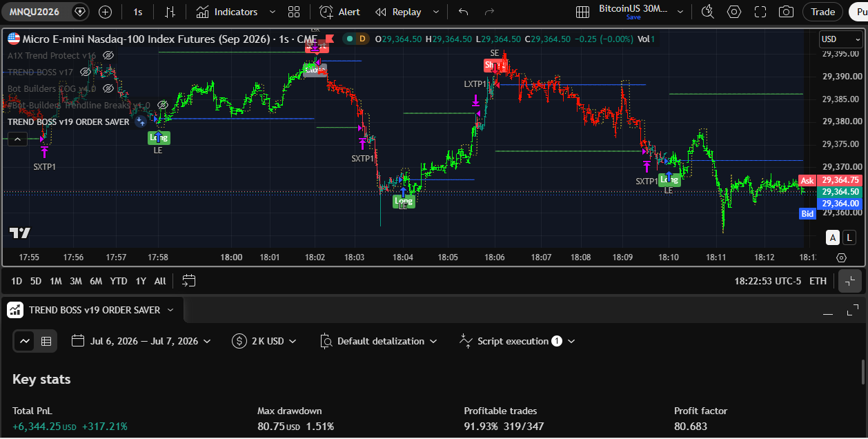Toggle visibility of A1X Trend Protect v16
Viewport: 868px width, 439px height.
point(108,55)
